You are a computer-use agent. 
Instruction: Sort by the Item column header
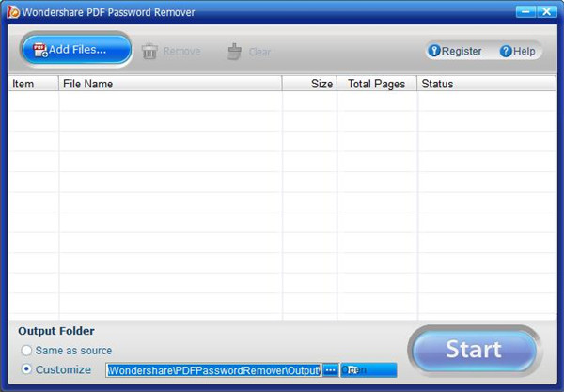pos(33,84)
